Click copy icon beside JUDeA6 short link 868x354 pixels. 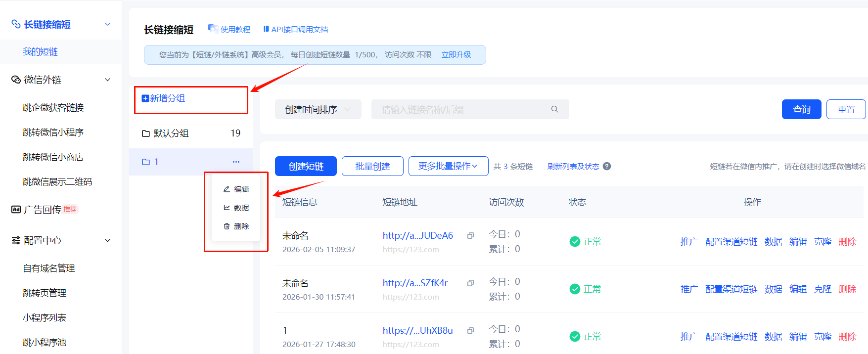[x=470, y=236]
